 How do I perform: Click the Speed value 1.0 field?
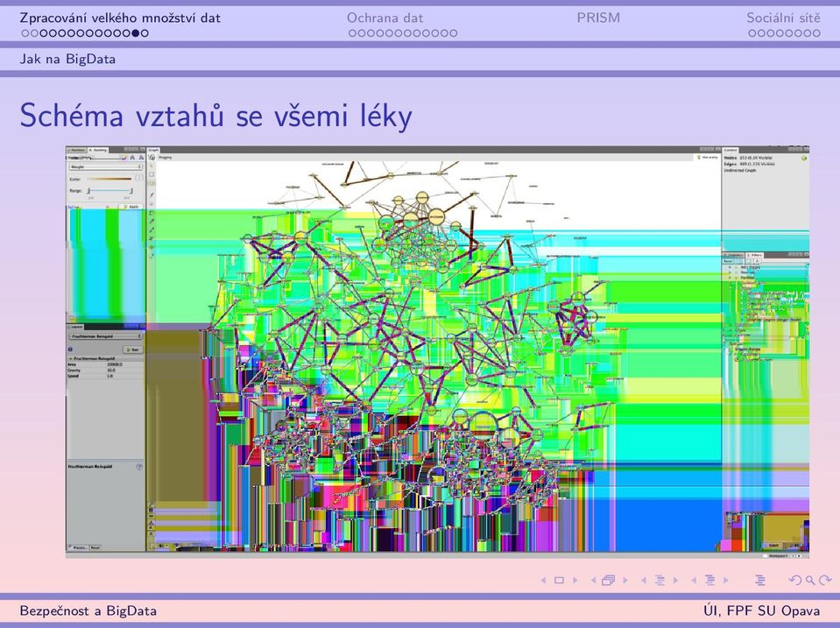click(125, 376)
